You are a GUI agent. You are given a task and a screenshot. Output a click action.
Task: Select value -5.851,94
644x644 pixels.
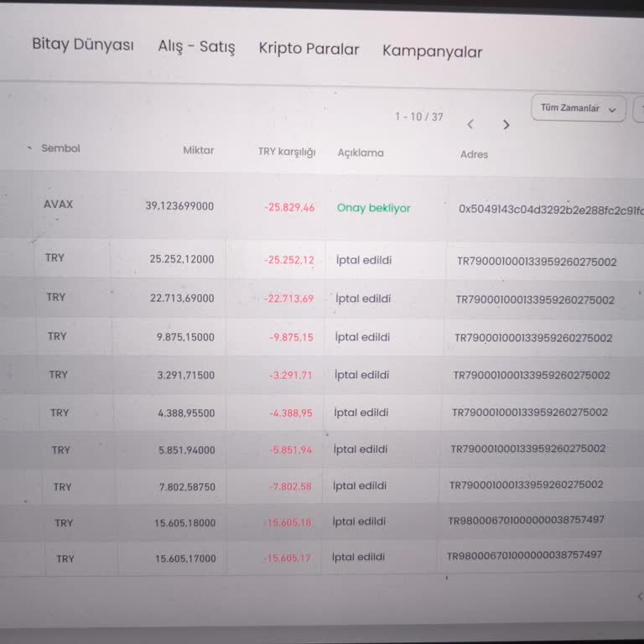click(291, 450)
